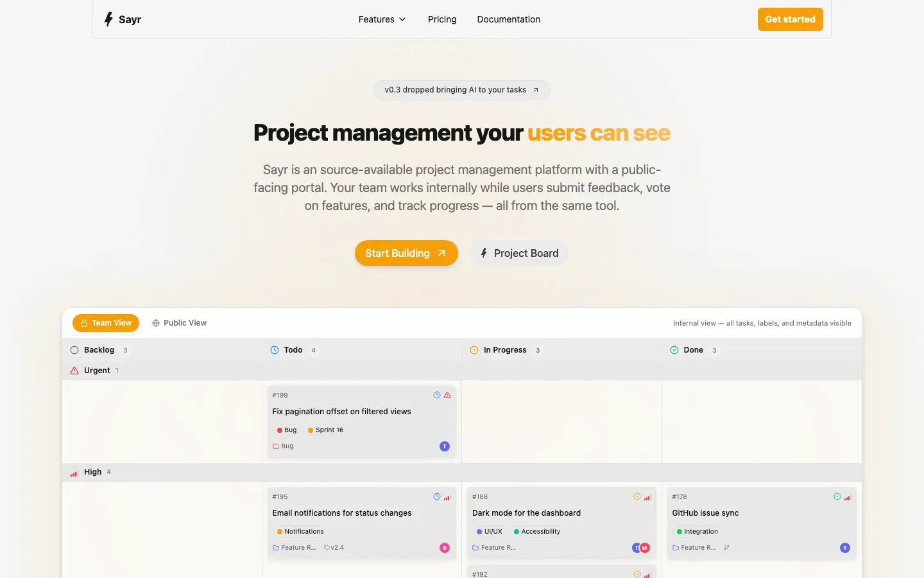924x578 pixels.
Task: Select the In Progress column header
Action: point(561,350)
